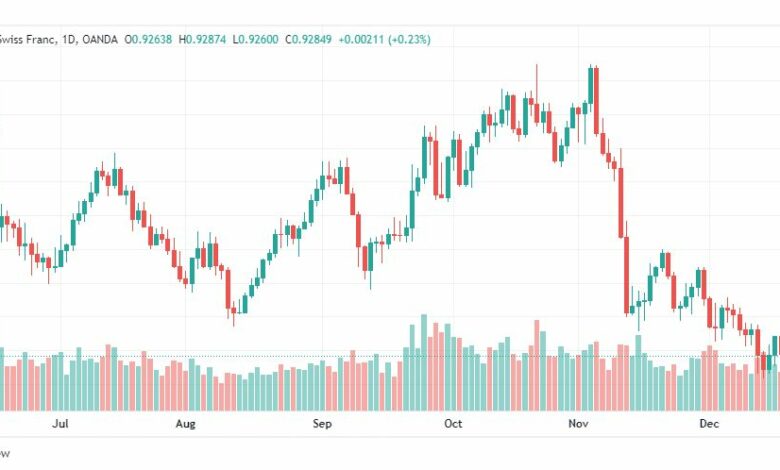The image size is (780, 470).
Task: Click the tallest green volume bar in late September
Action: coord(424,363)
